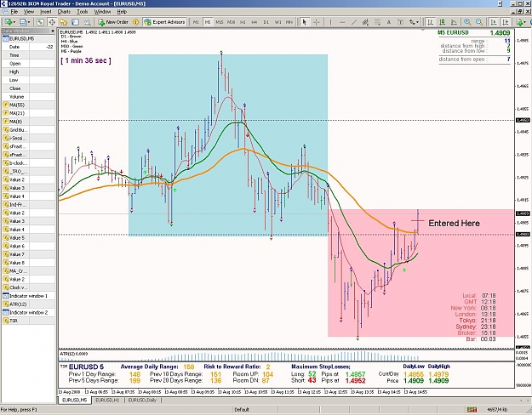Toggle chart shift
Viewport: 532px width, 415px height.
pyautogui.click(x=506, y=22)
